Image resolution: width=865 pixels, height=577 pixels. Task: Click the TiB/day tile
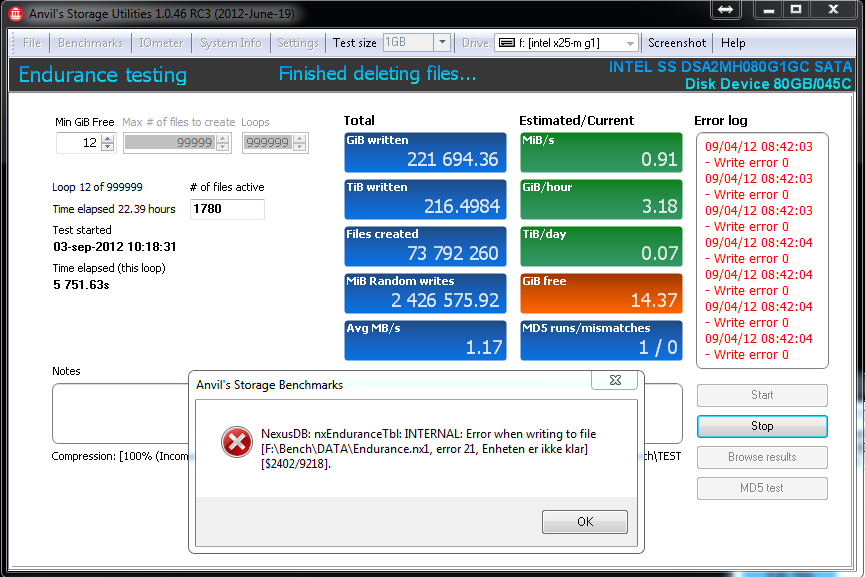pos(601,246)
